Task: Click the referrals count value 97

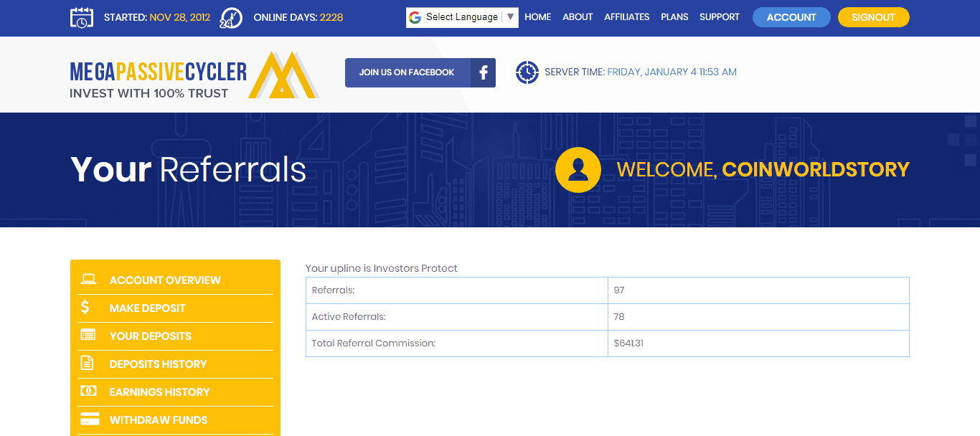Action: pos(619,290)
